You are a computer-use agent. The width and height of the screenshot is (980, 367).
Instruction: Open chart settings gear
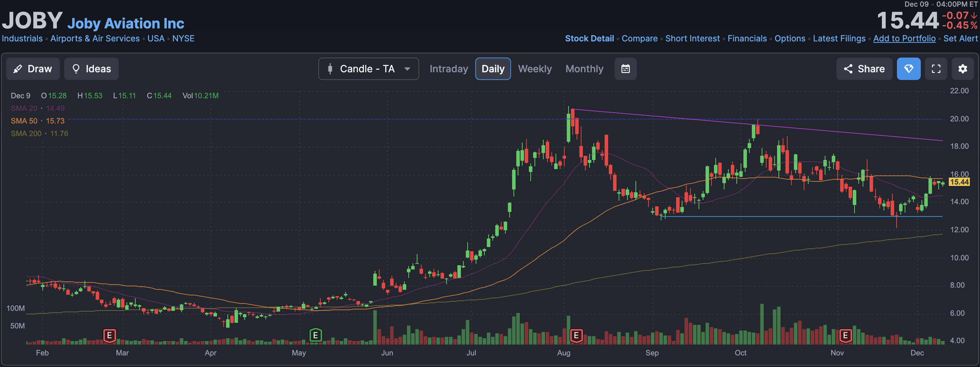point(962,69)
